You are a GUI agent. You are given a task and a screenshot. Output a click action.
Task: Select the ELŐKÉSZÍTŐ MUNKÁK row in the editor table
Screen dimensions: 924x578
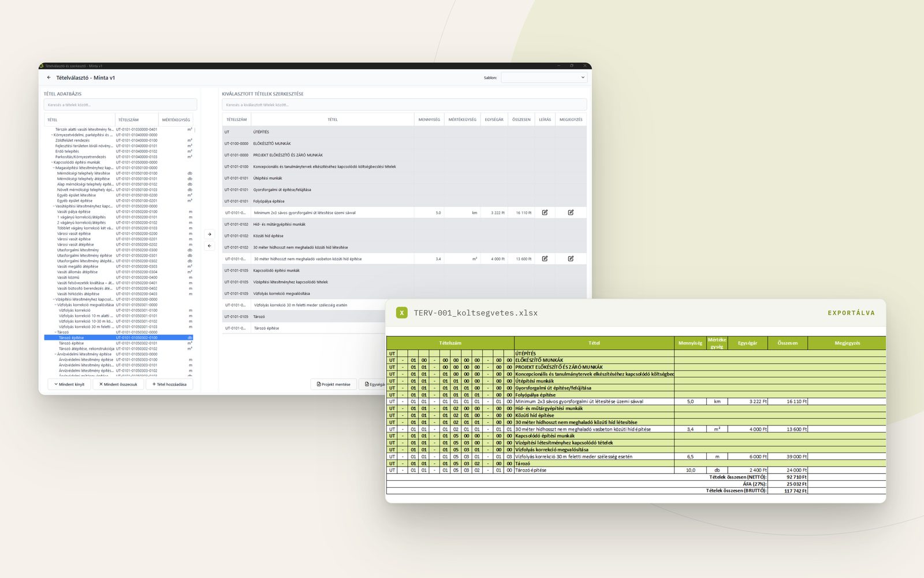click(404, 143)
